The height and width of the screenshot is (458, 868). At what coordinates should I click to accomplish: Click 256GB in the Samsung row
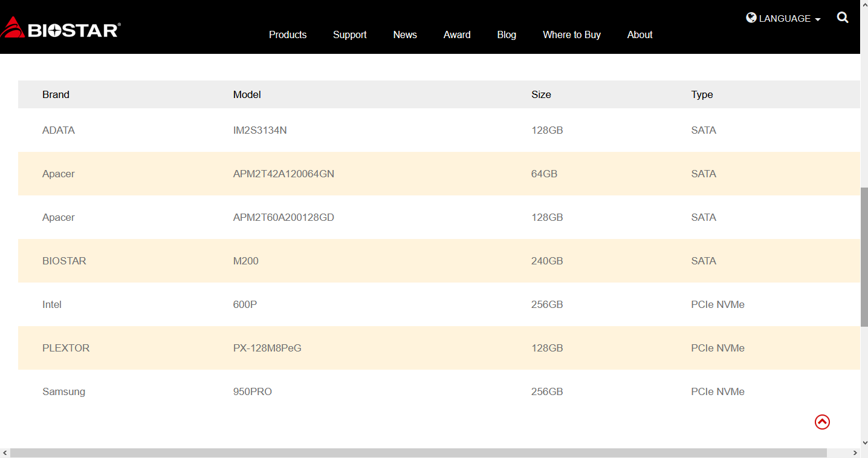(547, 391)
